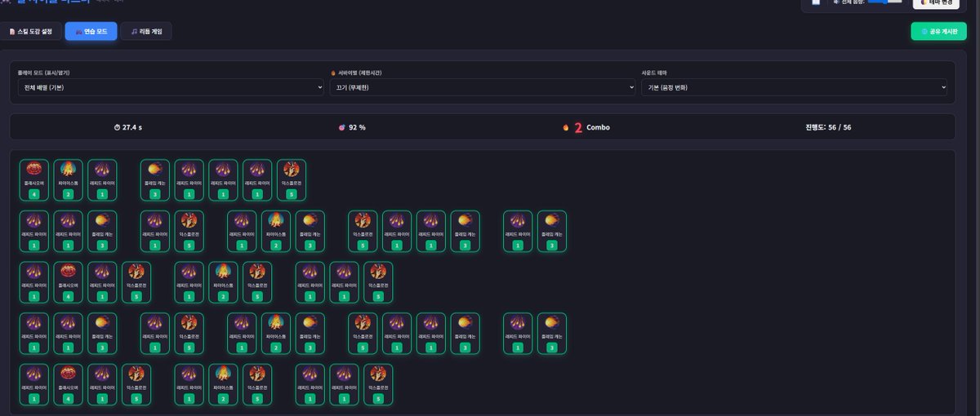Open the 스킬 도감 설정 tab
The image size is (980, 416).
pyautogui.click(x=31, y=31)
